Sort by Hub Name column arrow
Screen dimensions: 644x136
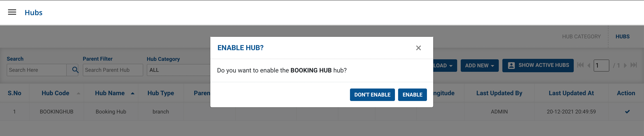pos(132,93)
